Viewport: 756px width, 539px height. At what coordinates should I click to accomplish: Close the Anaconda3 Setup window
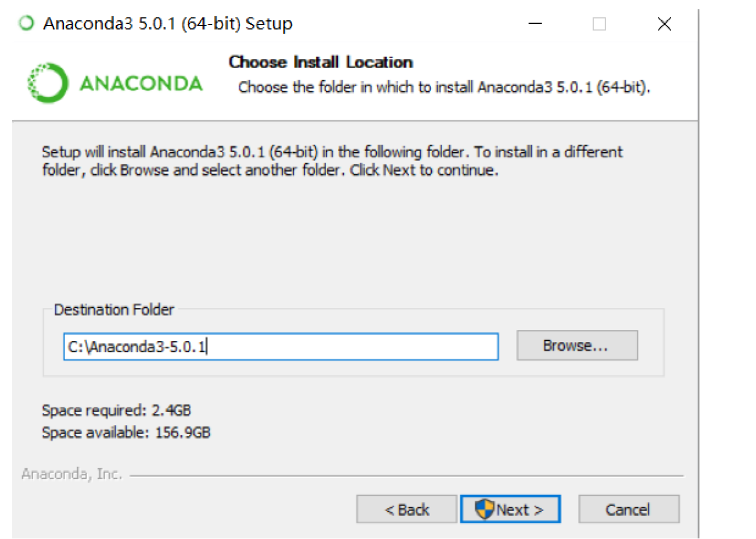coord(664,24)
